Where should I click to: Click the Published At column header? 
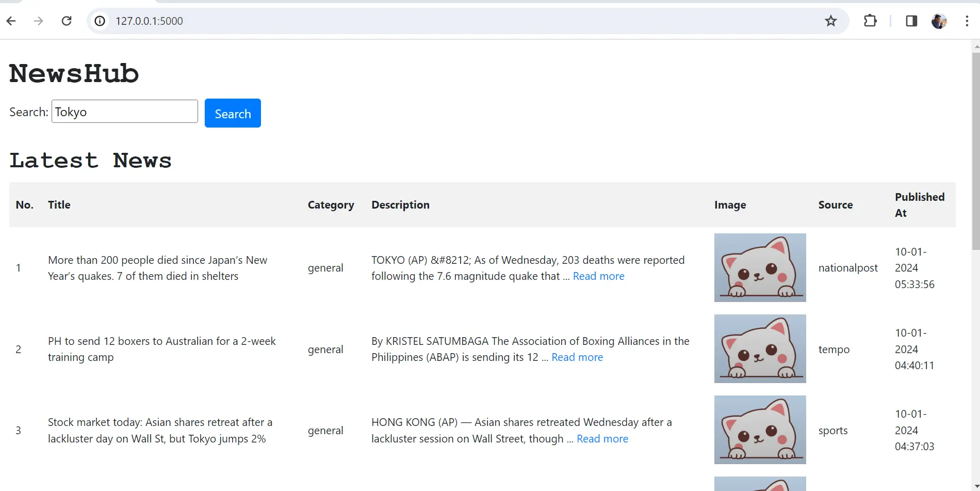[920, 205]
